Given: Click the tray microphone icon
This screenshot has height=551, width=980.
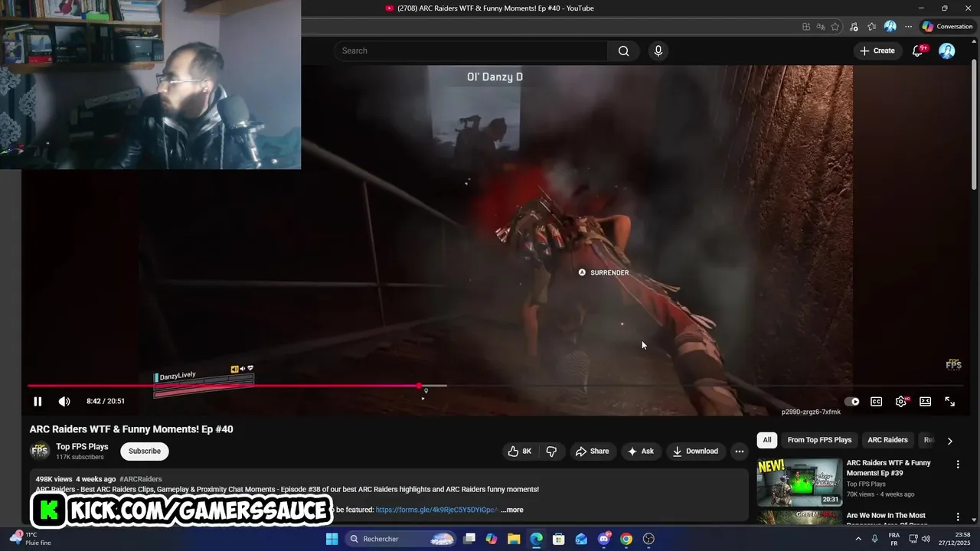Looking at the screenshot, I should [874, 539].
